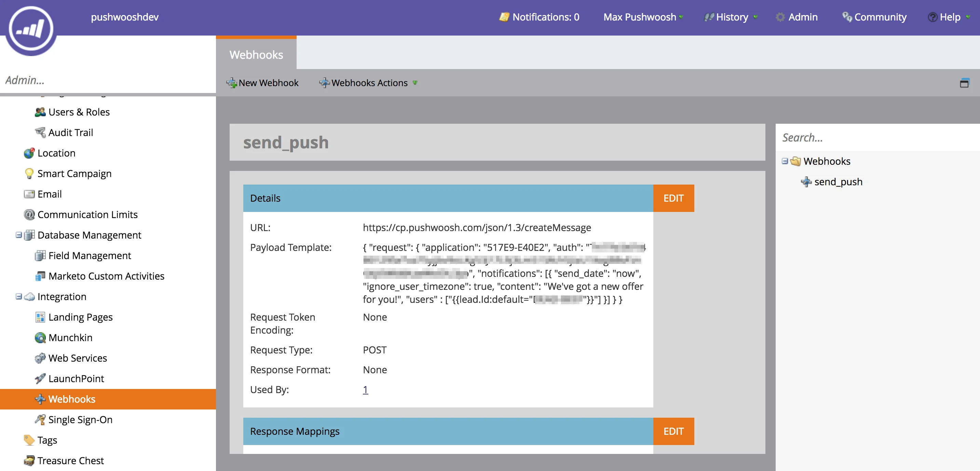Open the Used By link showing 1
Image resolution: width=980 pixels, height=471 pixels.
click(365, 390)
